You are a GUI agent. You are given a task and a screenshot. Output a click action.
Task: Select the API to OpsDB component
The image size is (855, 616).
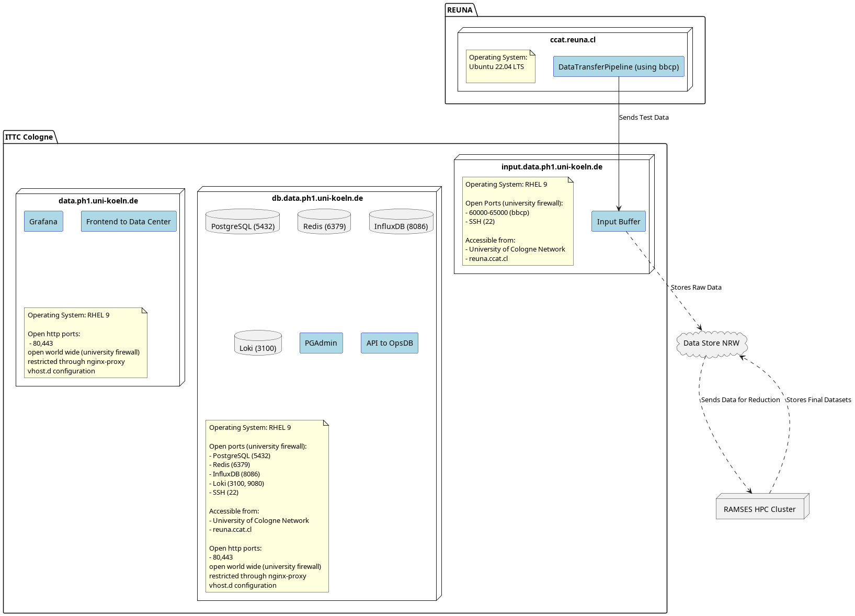point(390,343)
